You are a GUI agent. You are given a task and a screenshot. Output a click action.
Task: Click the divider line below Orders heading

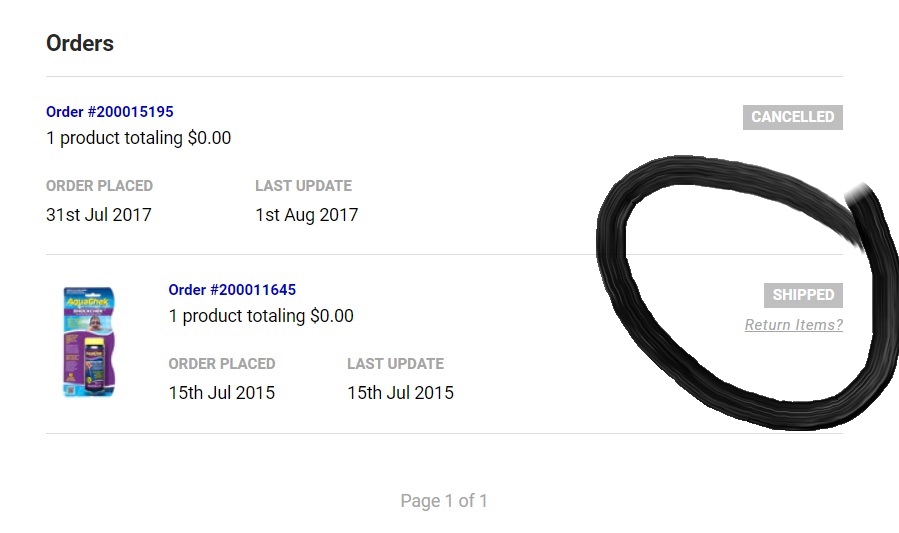[x=444, y=76]
